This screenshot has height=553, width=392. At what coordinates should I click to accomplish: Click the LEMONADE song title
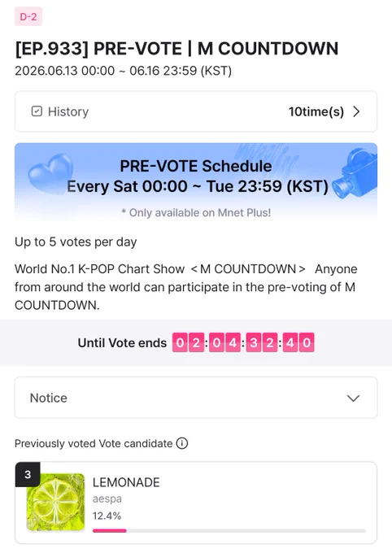[126, 482]
